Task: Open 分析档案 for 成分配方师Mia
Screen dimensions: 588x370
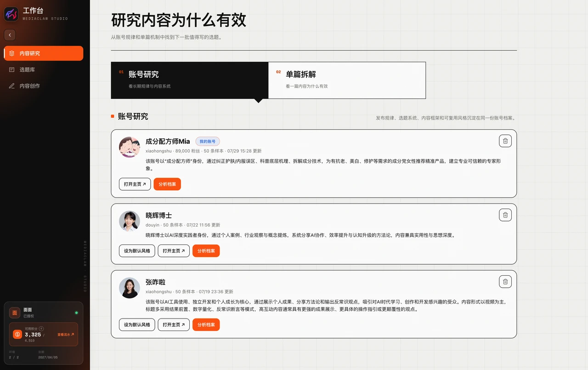Action: pos(167,184)
